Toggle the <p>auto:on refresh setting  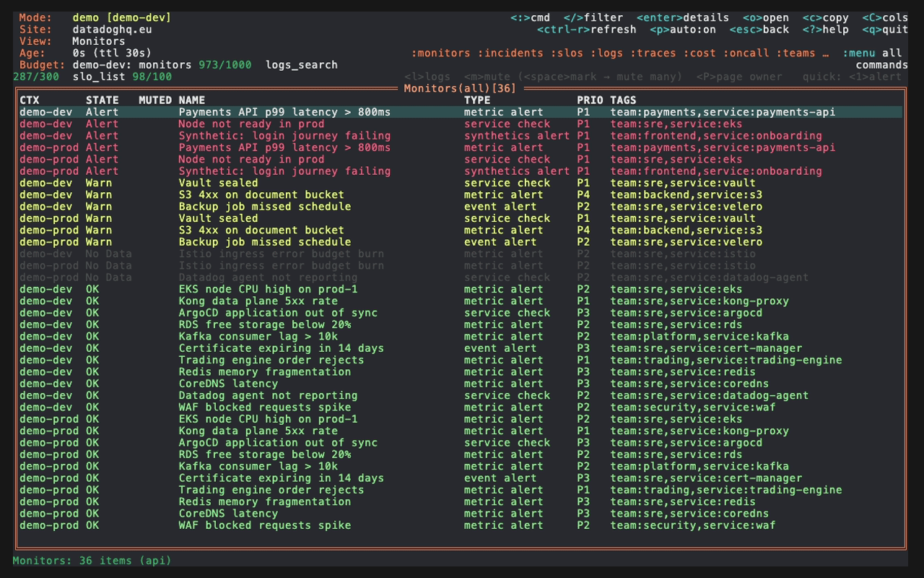pyautogui.click(x=683, y=30)
